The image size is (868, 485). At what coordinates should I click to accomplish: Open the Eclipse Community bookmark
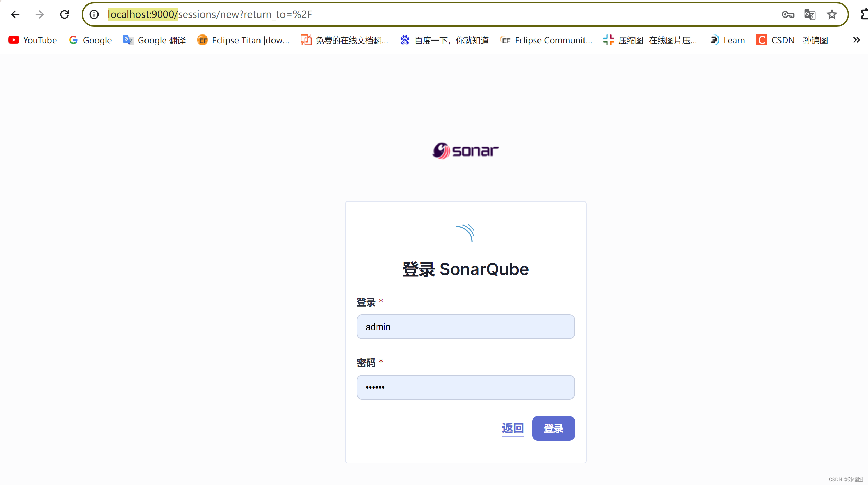point(546,40)
